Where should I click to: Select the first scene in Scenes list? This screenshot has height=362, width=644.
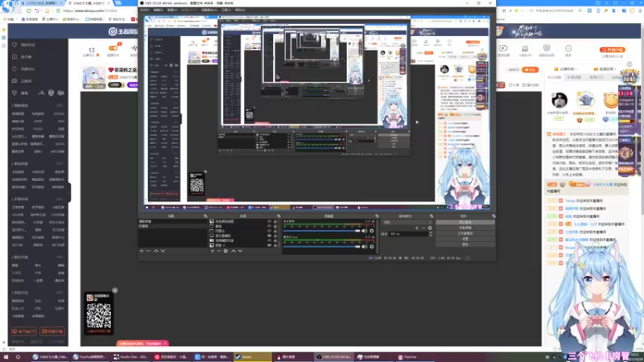(x=172, y=221)
